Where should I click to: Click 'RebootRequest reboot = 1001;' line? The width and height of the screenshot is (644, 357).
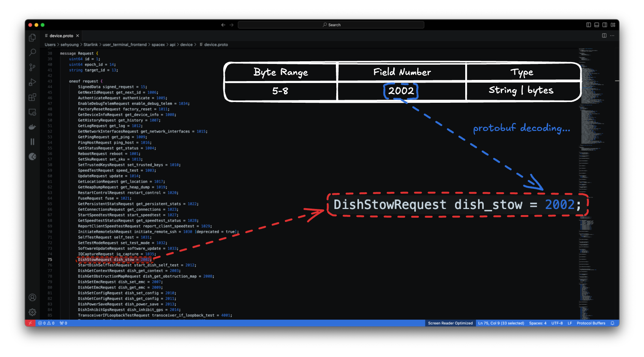point(109,154)
